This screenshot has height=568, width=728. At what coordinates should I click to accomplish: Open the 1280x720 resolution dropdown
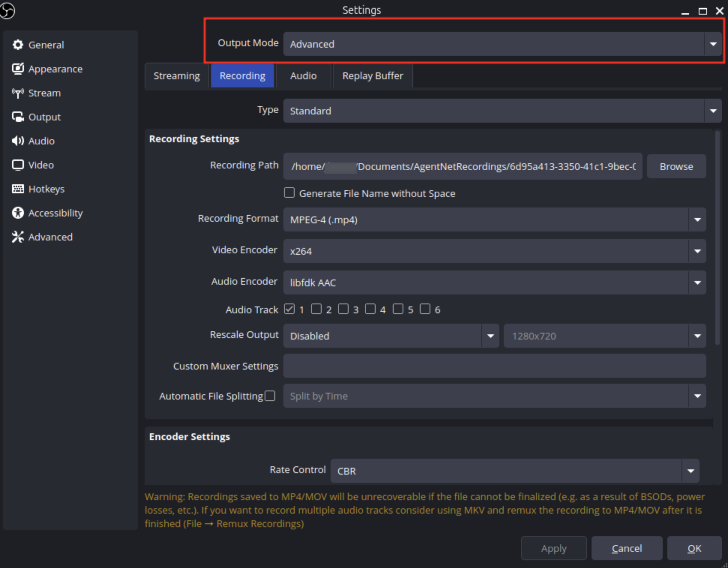click(605, 336)
